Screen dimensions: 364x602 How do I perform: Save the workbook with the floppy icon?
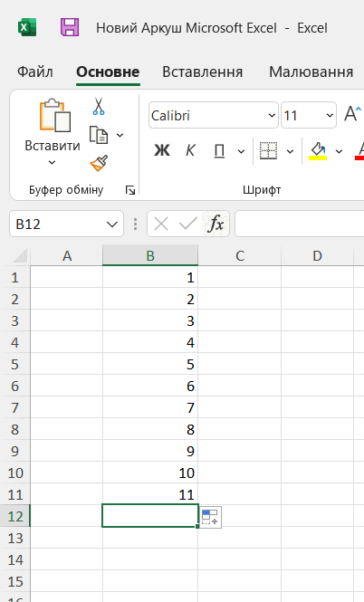point(70,28)
